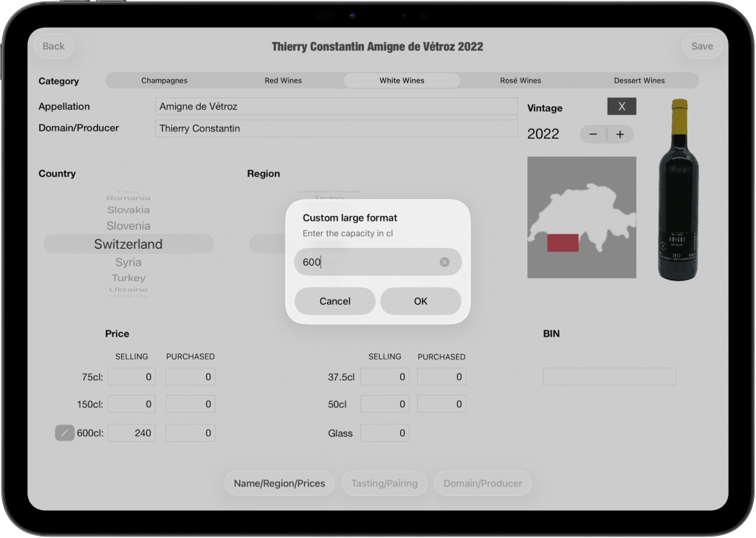
Task: Tap the Back button
Action: [x=53, y=46]
